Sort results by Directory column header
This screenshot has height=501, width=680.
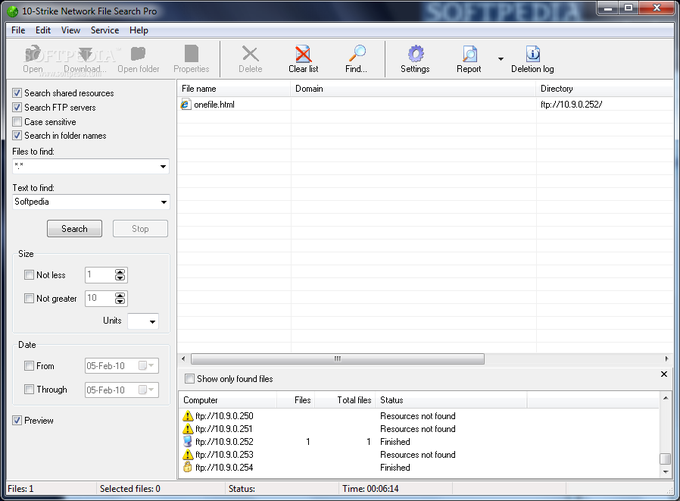pyautogui.click(x=600, y=89)
